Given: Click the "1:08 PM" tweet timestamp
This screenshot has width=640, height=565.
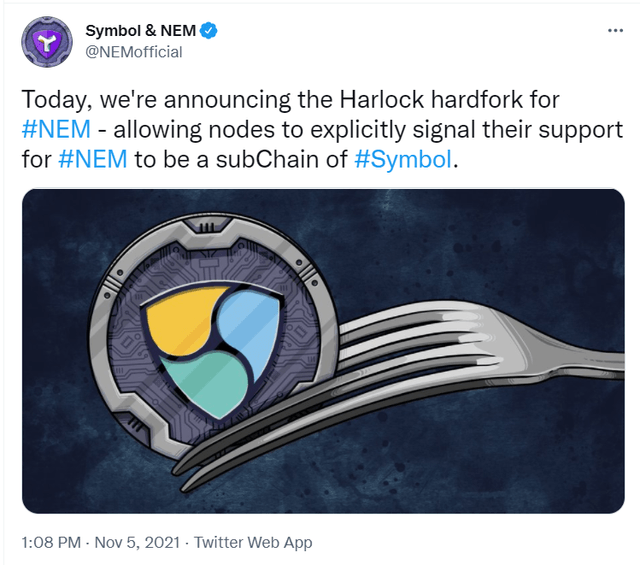Looking at the screenshot, I should (50, 542).
